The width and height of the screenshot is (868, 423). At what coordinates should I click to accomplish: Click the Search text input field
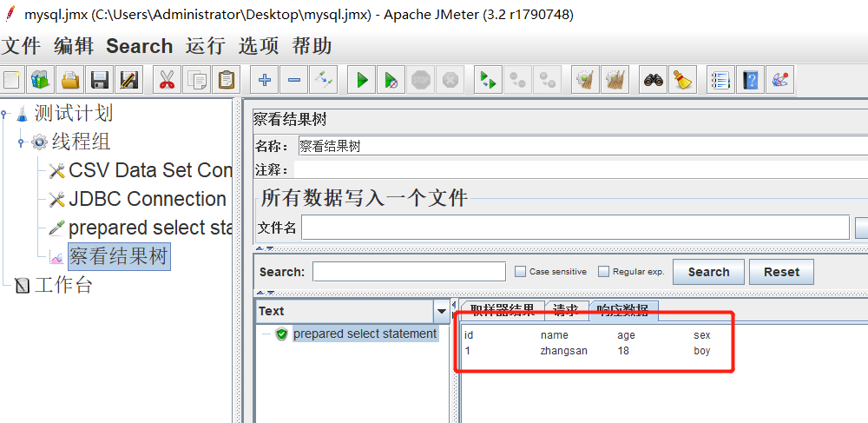click(x=409, y=272)
